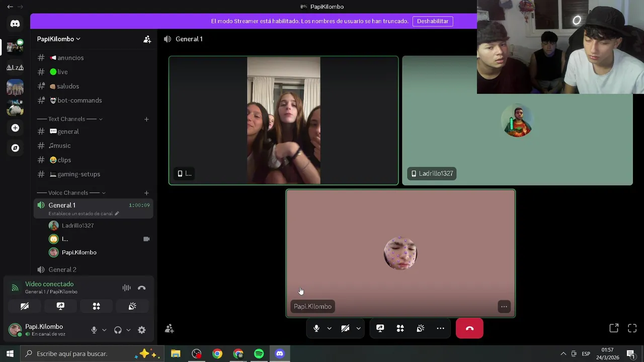
Task: Pop out the call window
Action: point(614,328)
